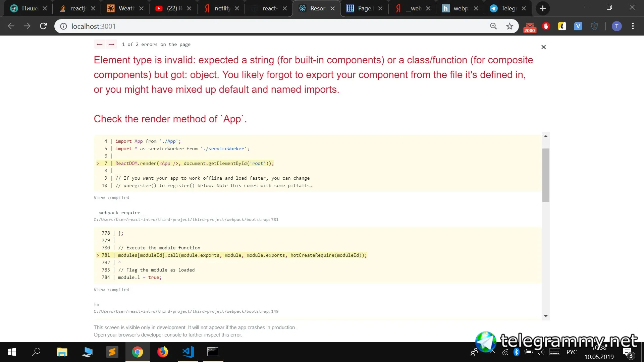The image size is (644, 362).
Task: Go to the previous error with the left arrow
Action: tap(99, 44)
